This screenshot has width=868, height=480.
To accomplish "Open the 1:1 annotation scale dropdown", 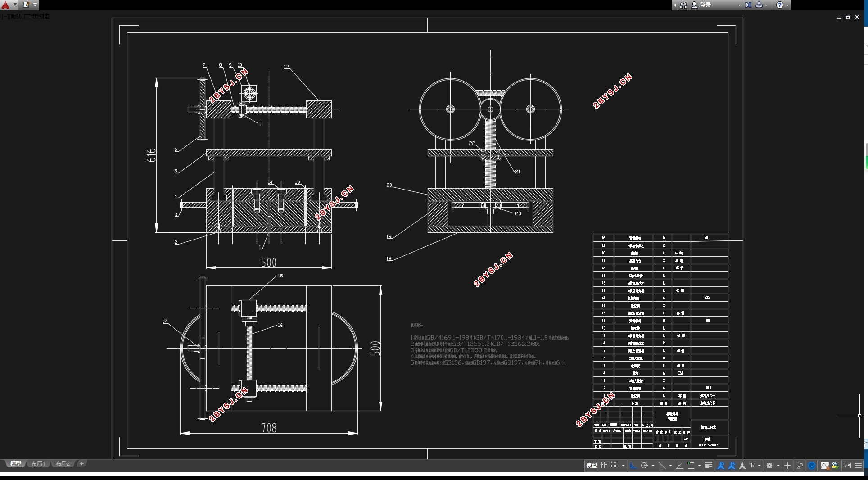I will pyautogui.click(x=755, y=466).
